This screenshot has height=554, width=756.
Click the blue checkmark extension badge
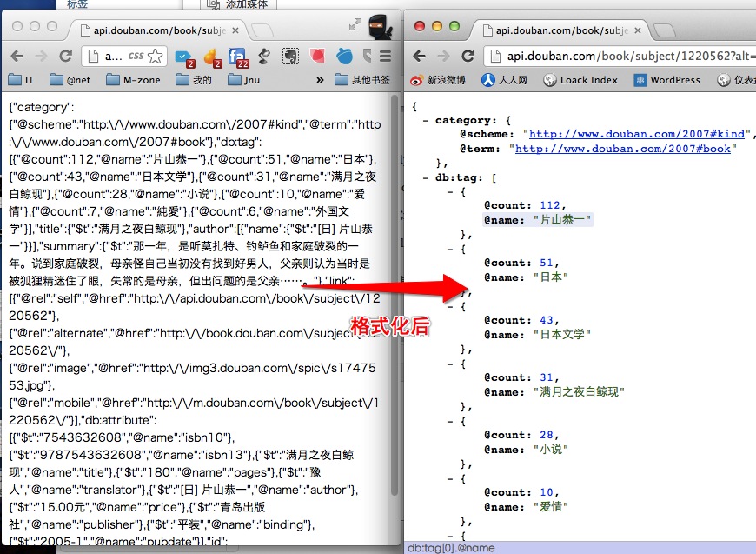(x=182, y=55)
